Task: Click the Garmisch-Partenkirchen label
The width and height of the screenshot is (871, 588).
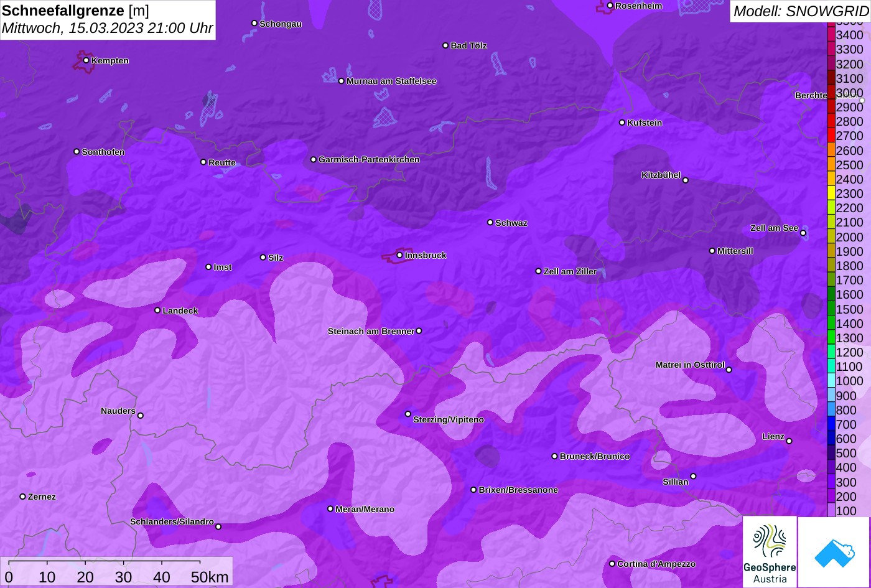Action: (369, 159)
